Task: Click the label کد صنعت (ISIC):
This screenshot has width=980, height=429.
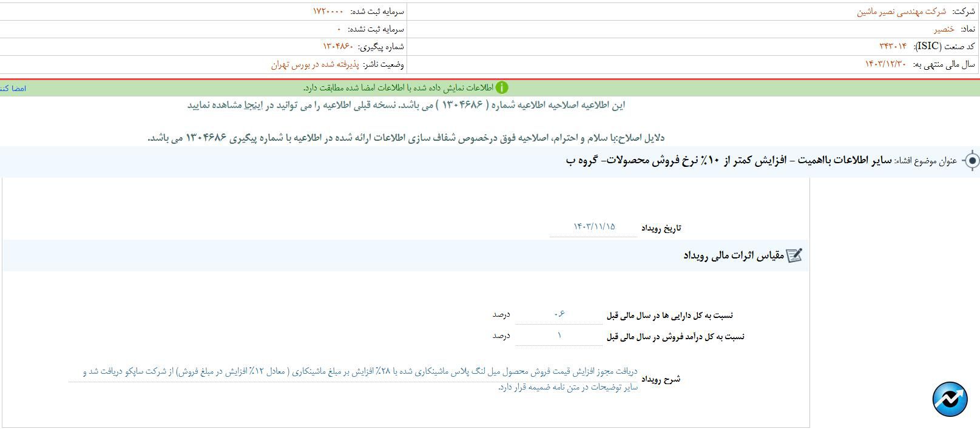Action: (944, 47)
